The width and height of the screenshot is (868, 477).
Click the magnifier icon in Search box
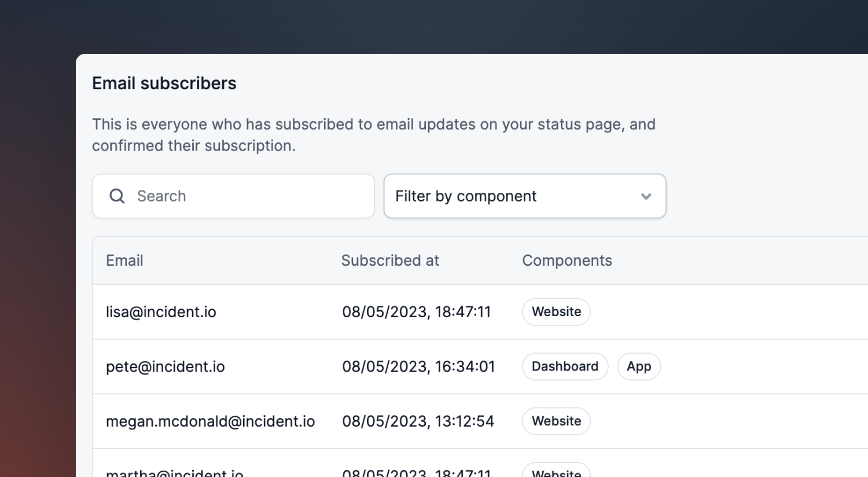[x=117, y=196]
